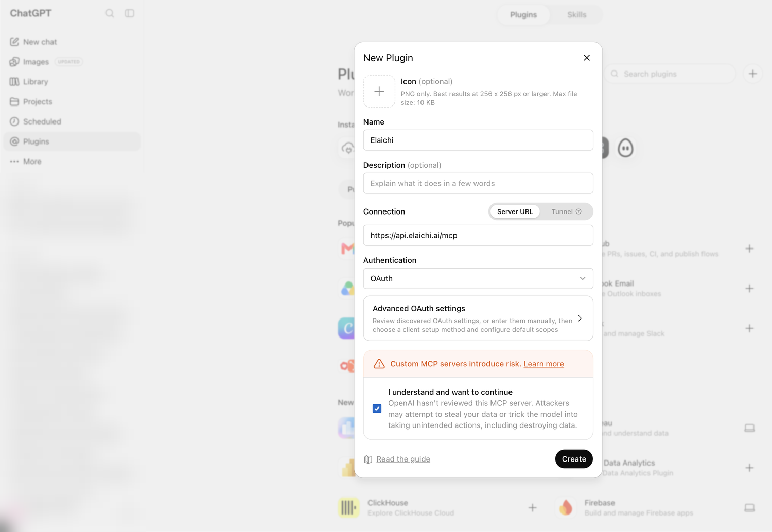
Task: Open the Learn more link
Action: (x=543, y=364)
